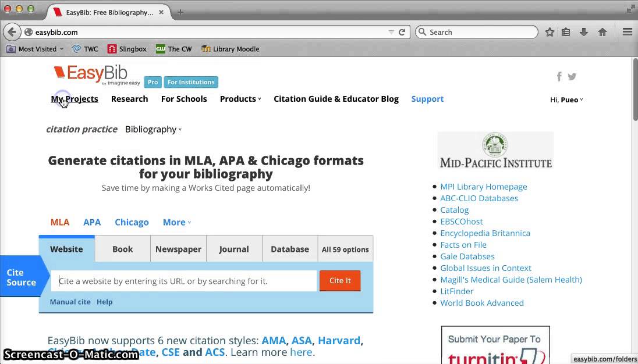Open the Bibliography dropdown
Viewport: 638px width, 364px height.
coord(154,130)
